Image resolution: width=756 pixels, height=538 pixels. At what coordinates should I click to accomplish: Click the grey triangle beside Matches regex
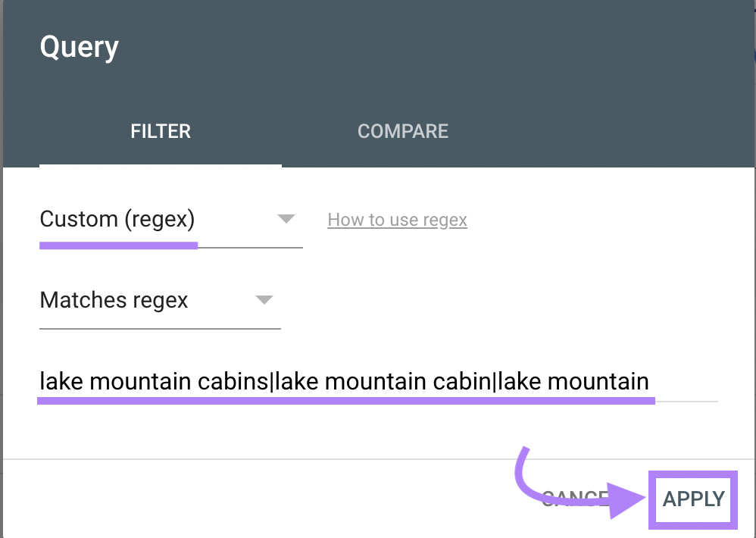click(x=264, y=300)
